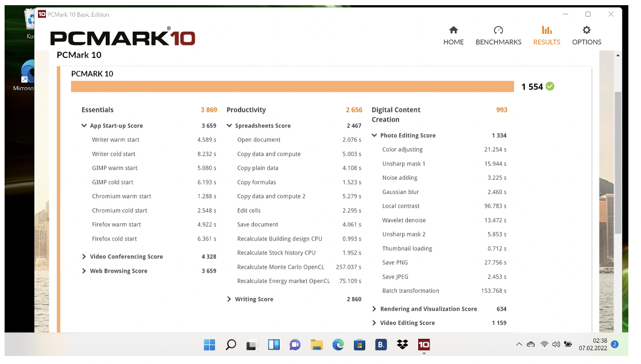Click the Open document row
Screen dimensions: 641x364
click(x=299, y=140)
